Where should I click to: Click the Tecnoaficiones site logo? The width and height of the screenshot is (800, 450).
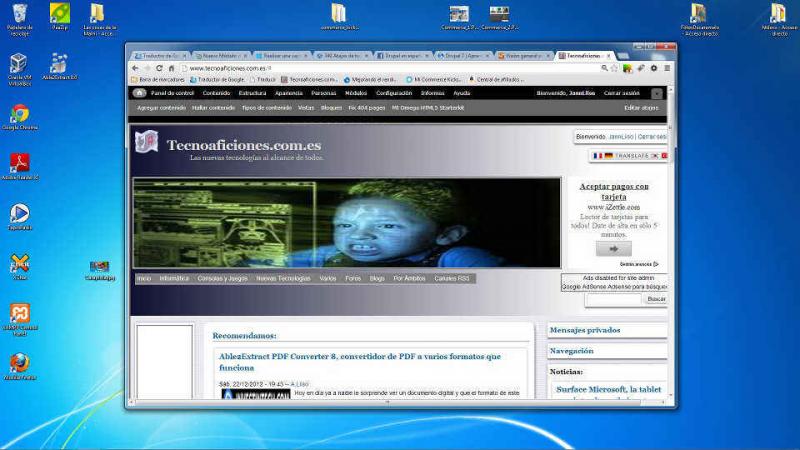coord(146,141)
